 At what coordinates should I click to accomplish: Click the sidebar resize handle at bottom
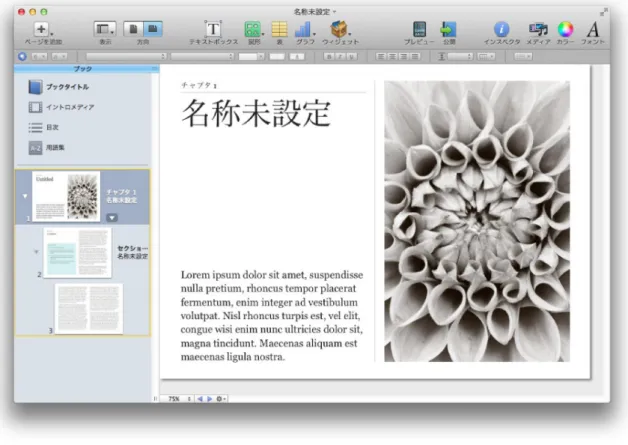[x=155, y=399]
